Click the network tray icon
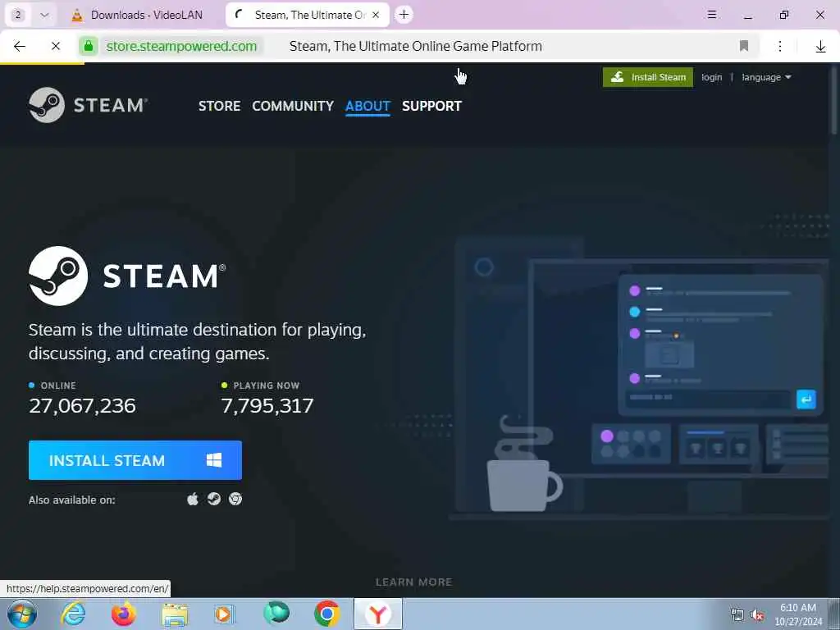This screenshot has height=630, width=840. (x=737, y=615)
